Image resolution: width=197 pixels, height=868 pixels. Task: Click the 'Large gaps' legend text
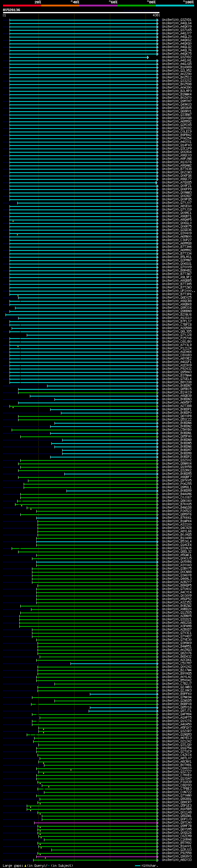point(13,865)
